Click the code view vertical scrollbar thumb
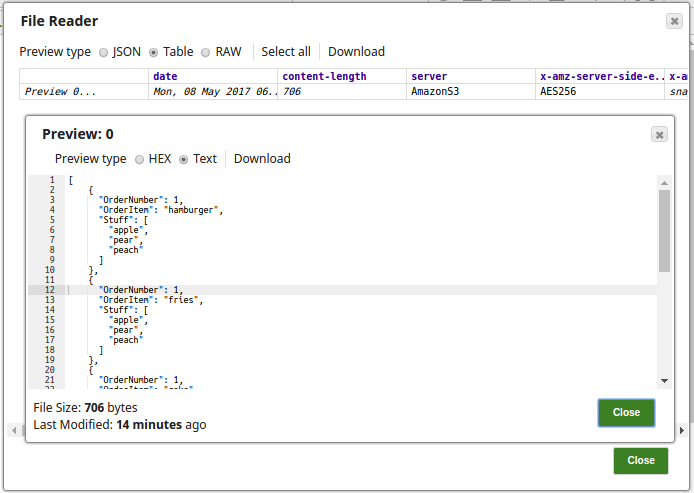Image resolution: width=694 pixels, height=493 pixels. (664, 231)
